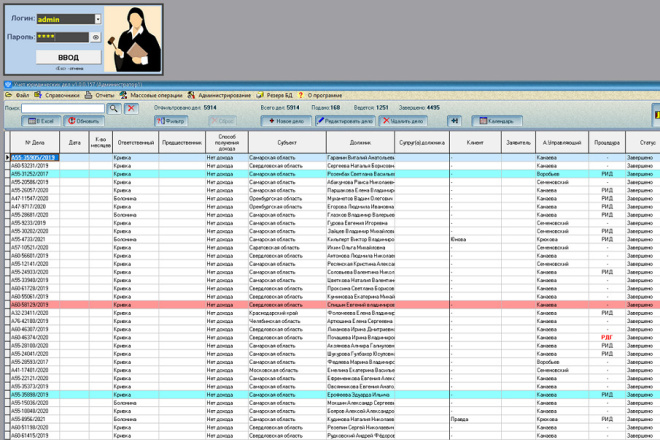
Task: Open the Справочники menu
Action: tap(57, 95)
